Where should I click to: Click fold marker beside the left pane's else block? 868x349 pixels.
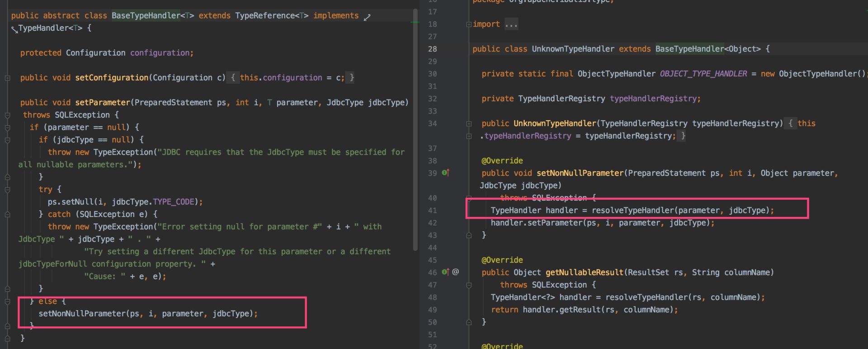pyautogui.click(x=7, y=302)
